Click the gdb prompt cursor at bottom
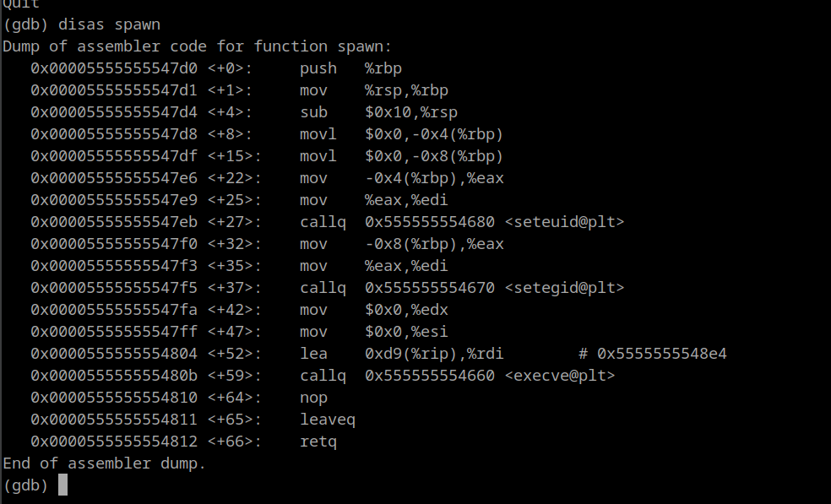 click(x=62, y=485)
